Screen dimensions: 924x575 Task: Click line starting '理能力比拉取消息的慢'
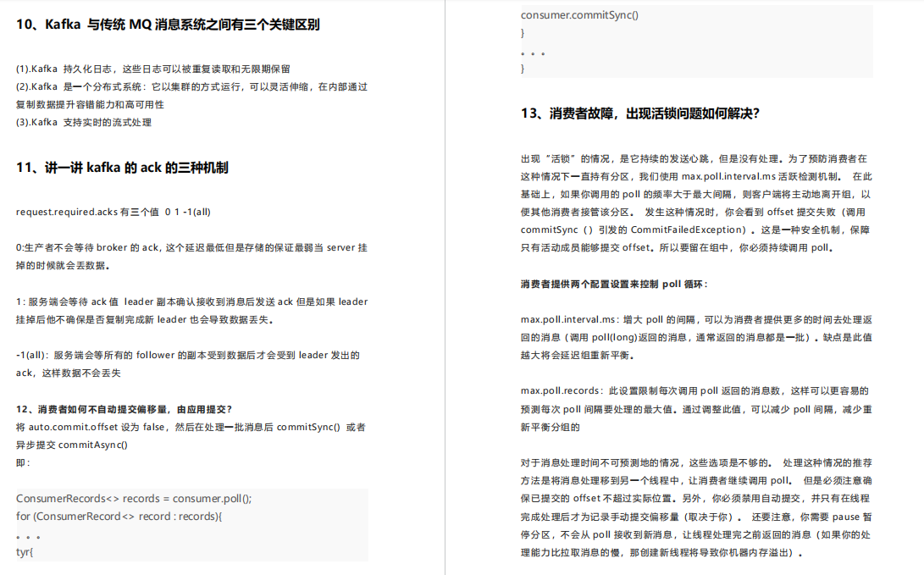coord(661,553)
